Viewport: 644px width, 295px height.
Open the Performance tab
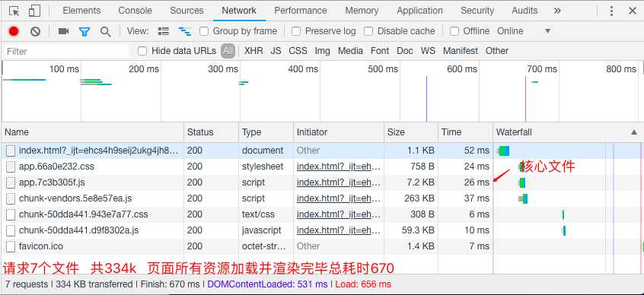300,11
